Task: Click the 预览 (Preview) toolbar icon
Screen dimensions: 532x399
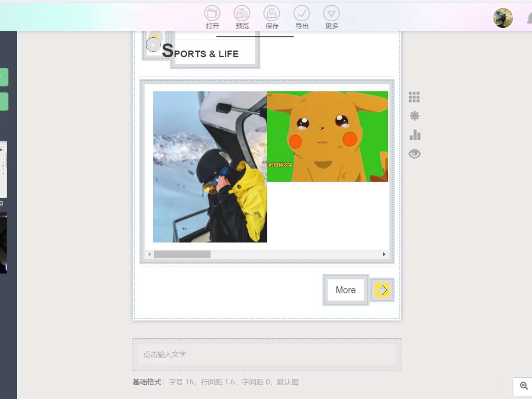Action: point(242,13)
